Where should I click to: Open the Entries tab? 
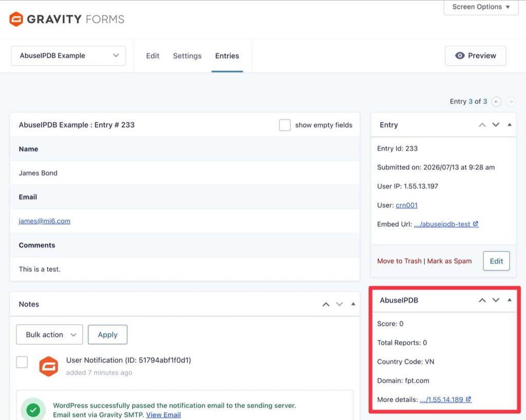[227, 55]
